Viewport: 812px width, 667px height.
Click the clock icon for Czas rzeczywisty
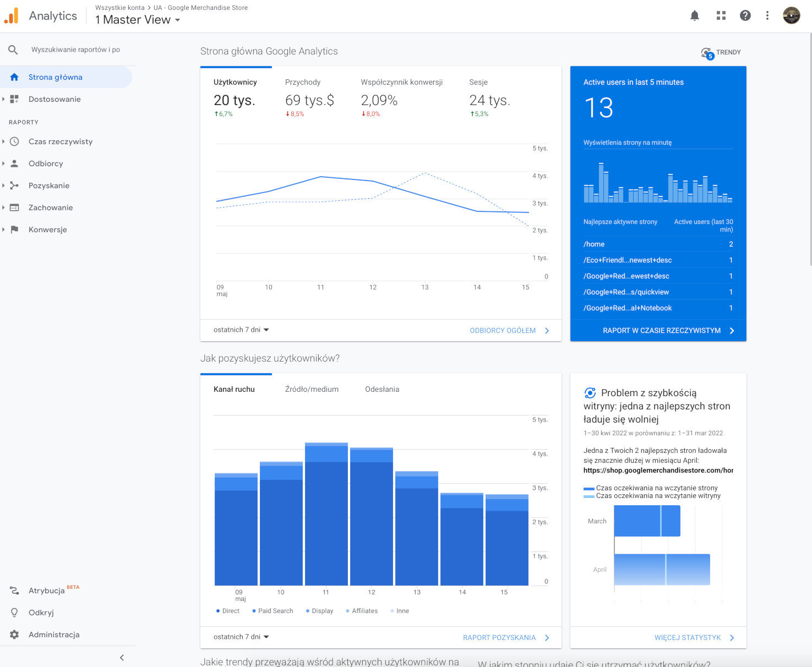tap(14, 141)
